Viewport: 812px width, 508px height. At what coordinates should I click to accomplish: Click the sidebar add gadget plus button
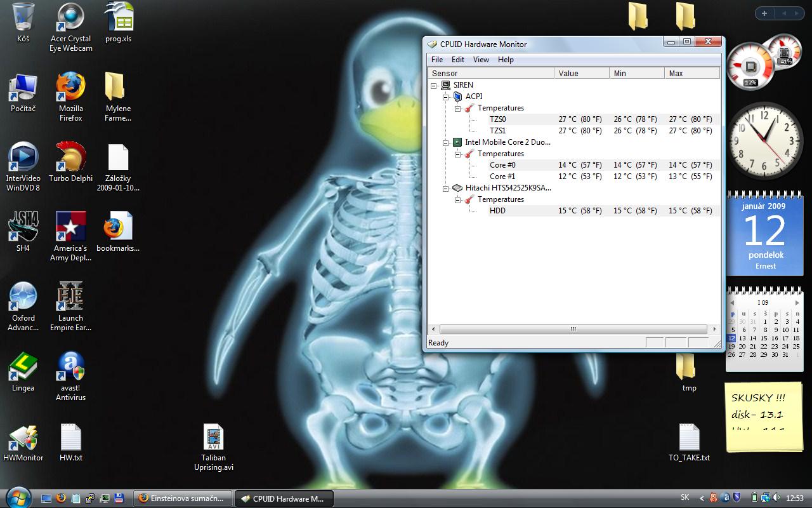tap(764, 13)
